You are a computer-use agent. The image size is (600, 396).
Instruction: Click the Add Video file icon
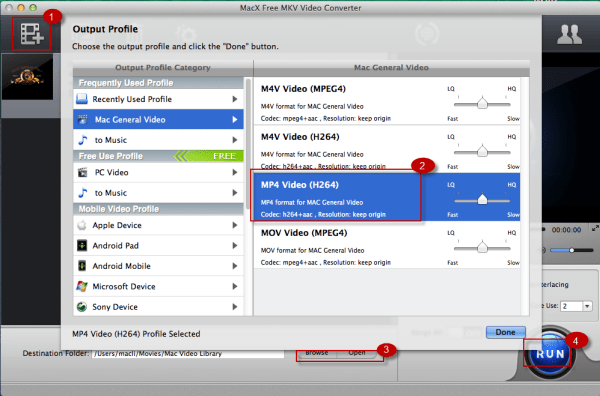coord(32,34)
